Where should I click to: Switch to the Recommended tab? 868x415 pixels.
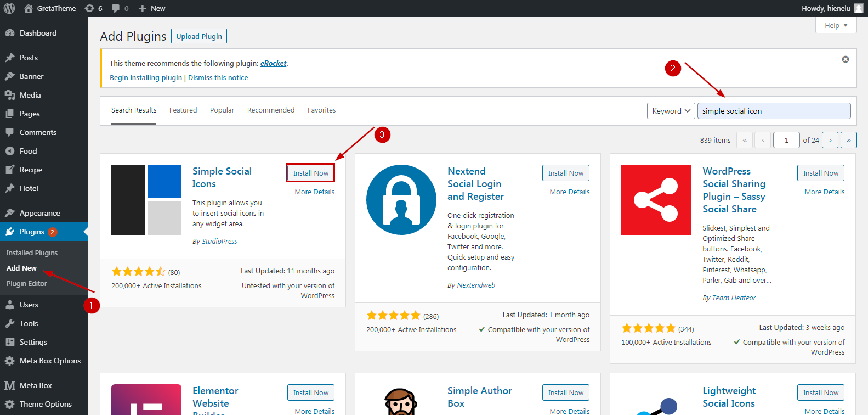pos(271,110)
